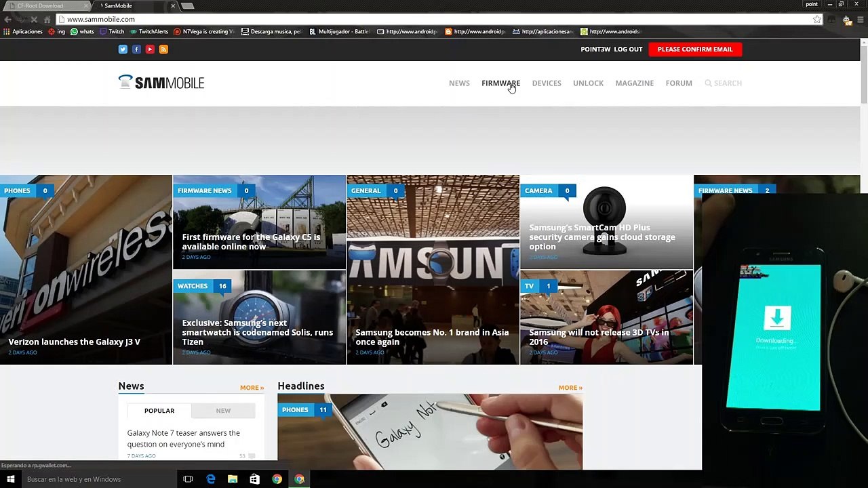Open the Windows Start menu

(x=10, y=479)
